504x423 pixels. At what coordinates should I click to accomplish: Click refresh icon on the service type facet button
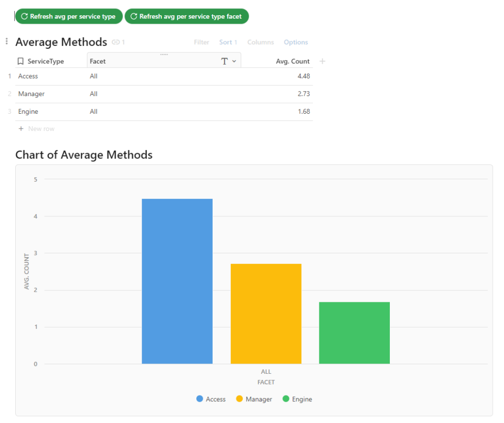click(133, 17)
